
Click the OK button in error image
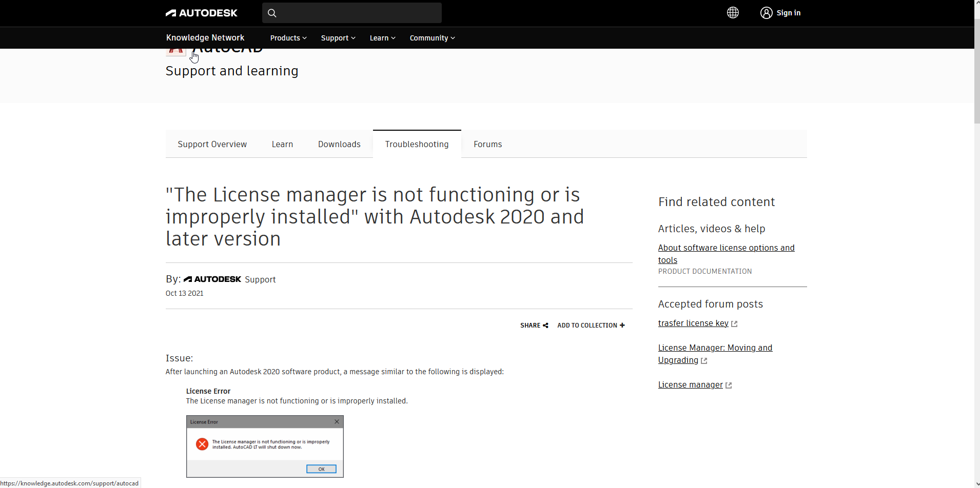[x=321, y=469]
